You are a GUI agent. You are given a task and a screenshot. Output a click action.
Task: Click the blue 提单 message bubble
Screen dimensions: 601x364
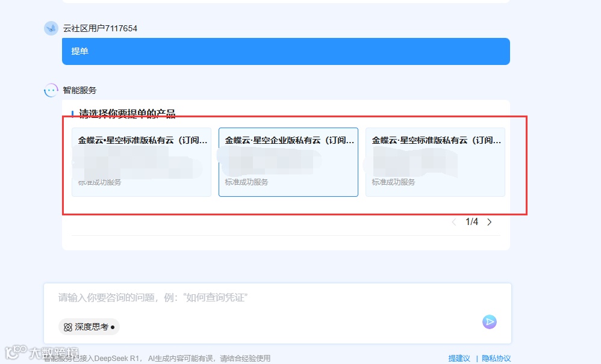click(x=286, y=51)
